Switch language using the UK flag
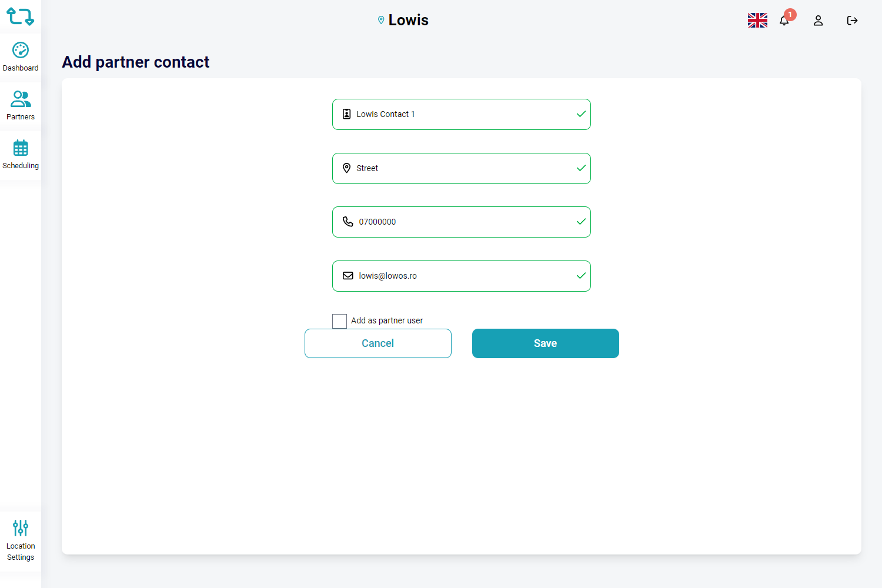This screenshot has width=882, height=588. pos(757,21)
